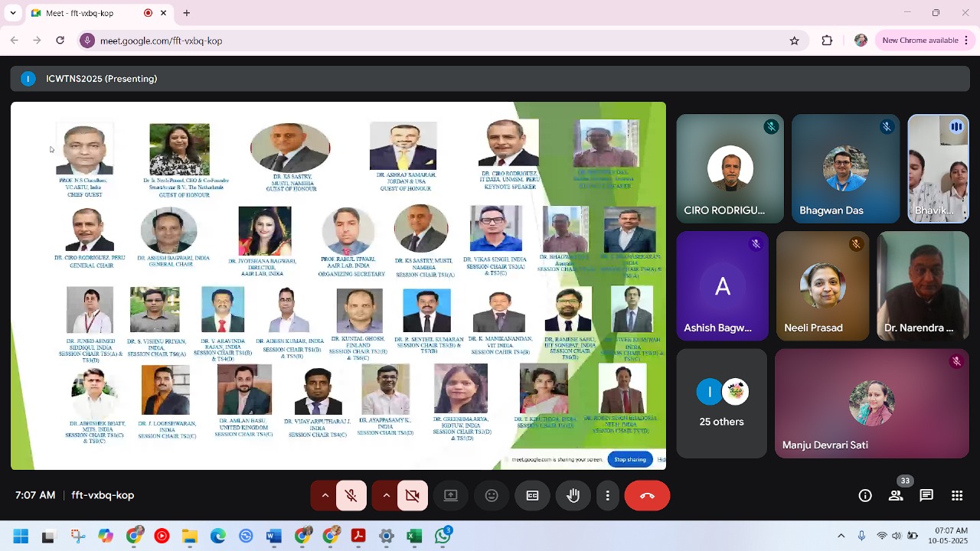Open a new browser tab
This screenshot has height=551, width=980.
pyautogui.click(x=187, y=13)
